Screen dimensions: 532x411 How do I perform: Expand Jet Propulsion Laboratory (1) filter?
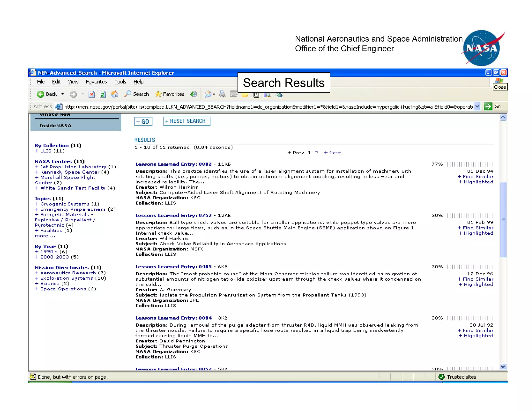click(x=75, y=167)
